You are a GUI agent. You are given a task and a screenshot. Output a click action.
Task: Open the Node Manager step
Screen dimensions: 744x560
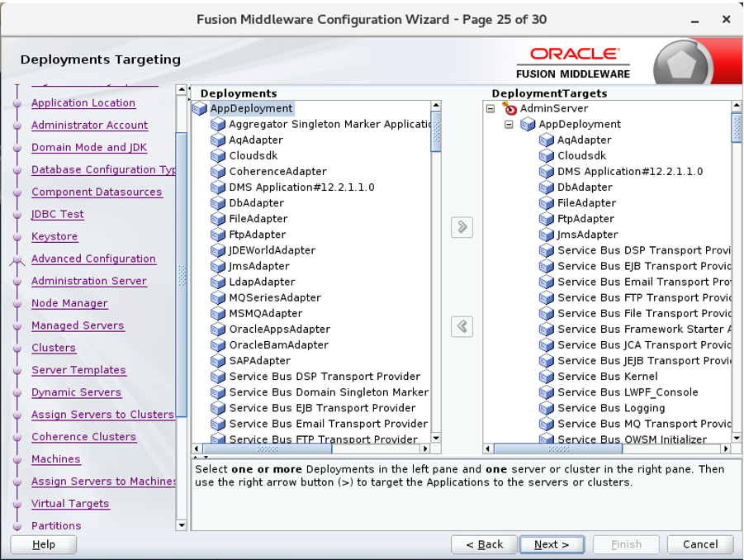point(69,303)
